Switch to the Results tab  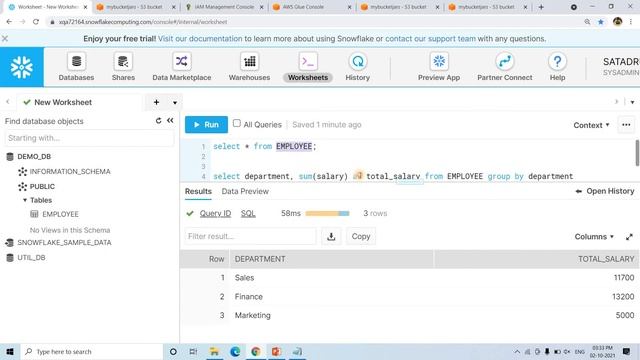point(198,191)
